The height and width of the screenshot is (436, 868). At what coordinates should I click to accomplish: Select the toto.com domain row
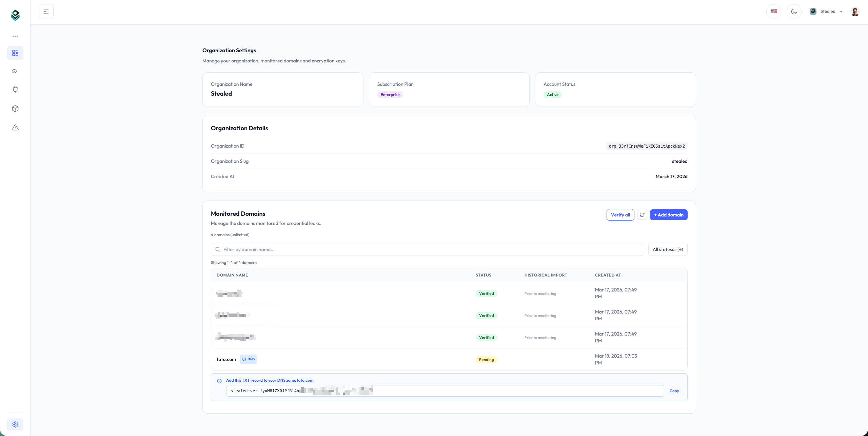226,359
